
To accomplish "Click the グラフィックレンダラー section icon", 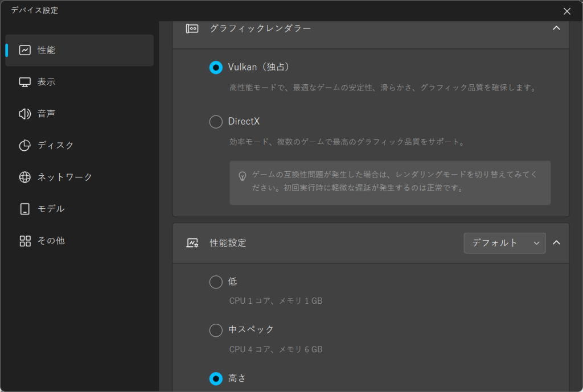I will pos(192,28).
